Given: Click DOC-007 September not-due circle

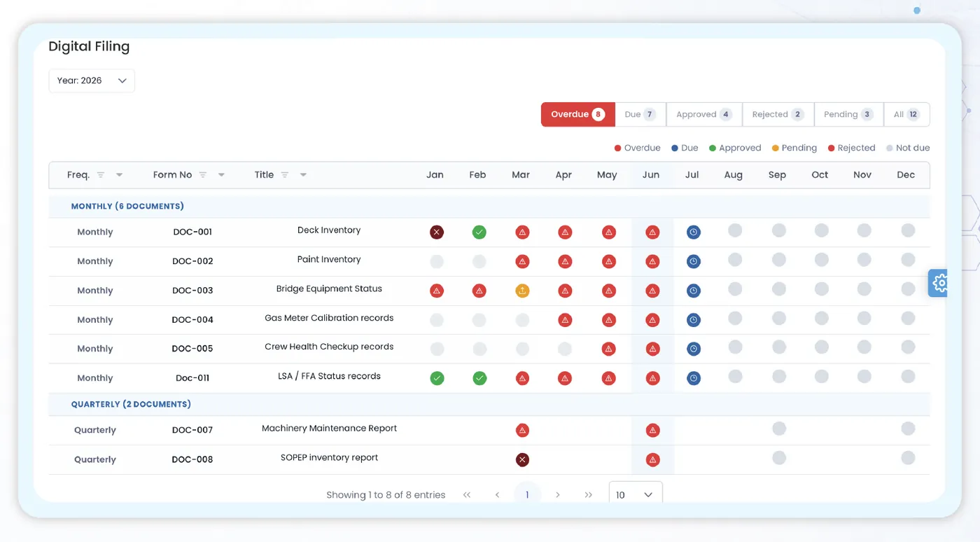Looking at the screenshot, I should click(x=779, y=429).
